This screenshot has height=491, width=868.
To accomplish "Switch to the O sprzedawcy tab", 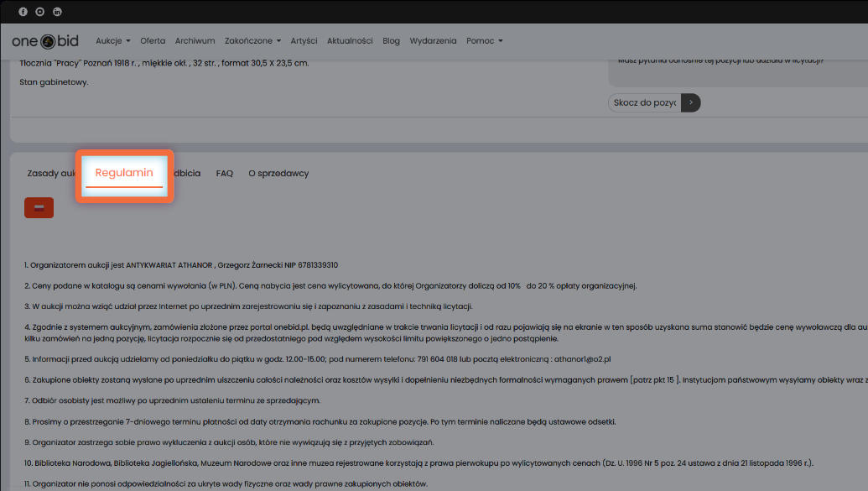I will pos(278,174).
